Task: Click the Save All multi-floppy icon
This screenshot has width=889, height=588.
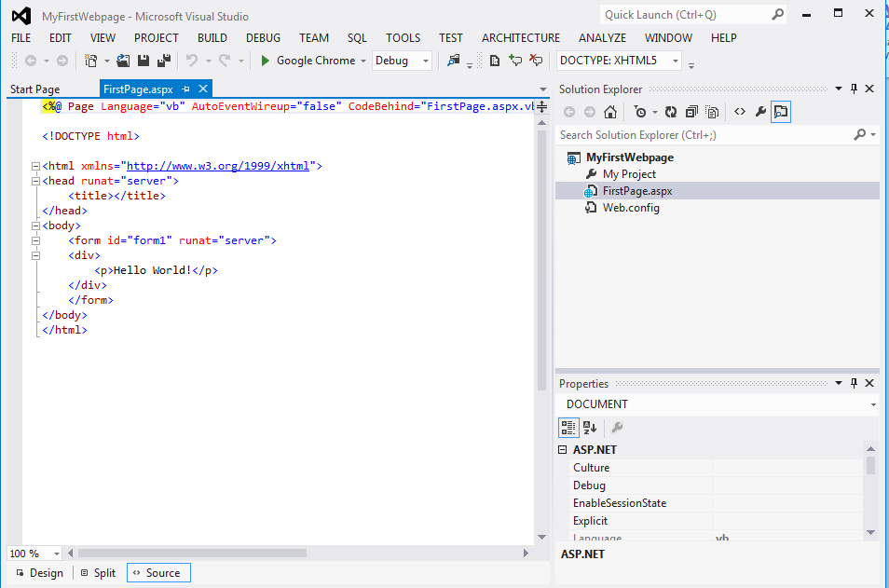Action: [x=164, y=61]
